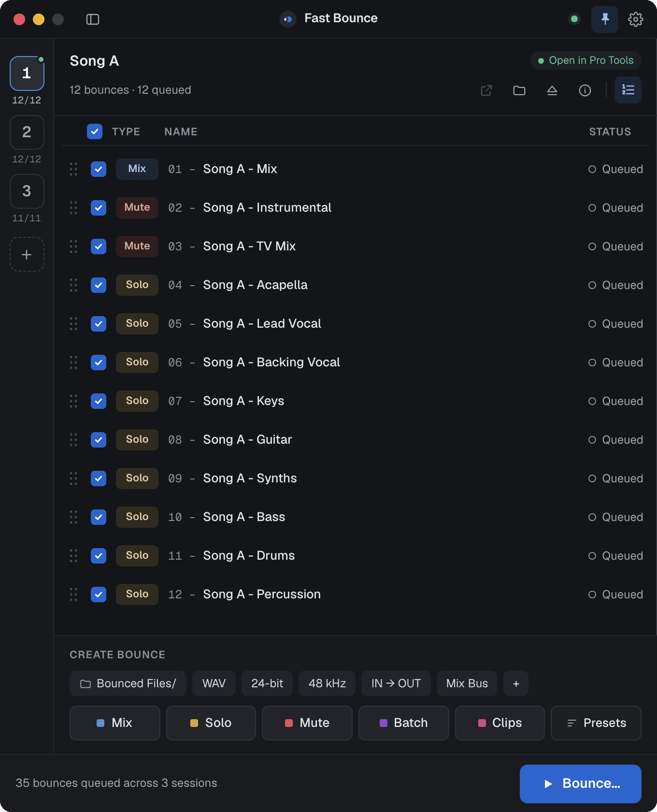The height and width of the screenshot is (812, 657).
Task: Open the 24-bit depth selector
Action: (267, 683)
